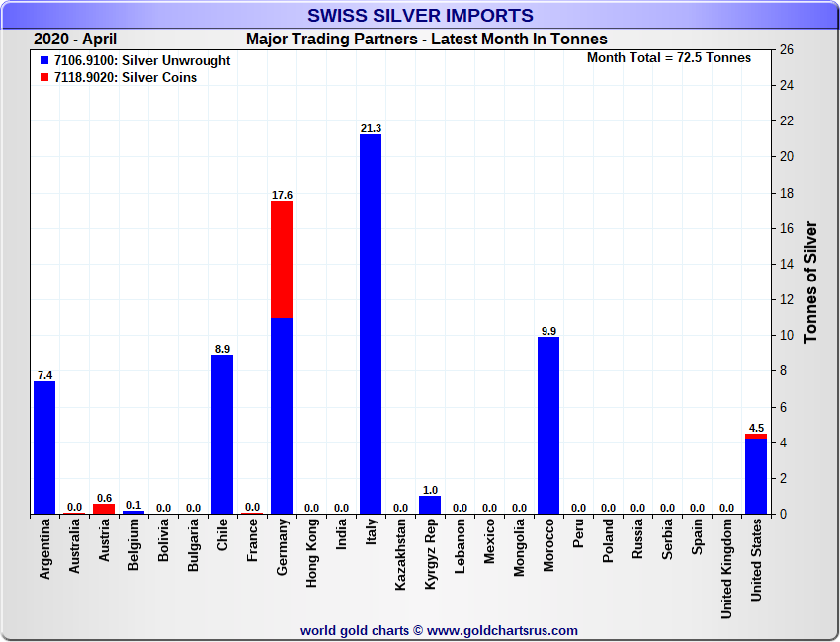Select the Morocco bar
The height and width of the screenshot is (642, 840).
(x=548, y=425)
